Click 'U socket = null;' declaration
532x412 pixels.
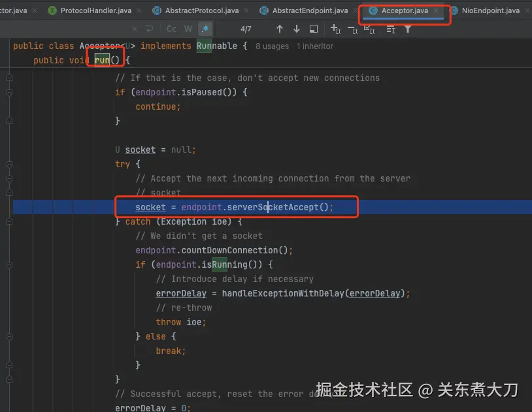pos(156,150)
